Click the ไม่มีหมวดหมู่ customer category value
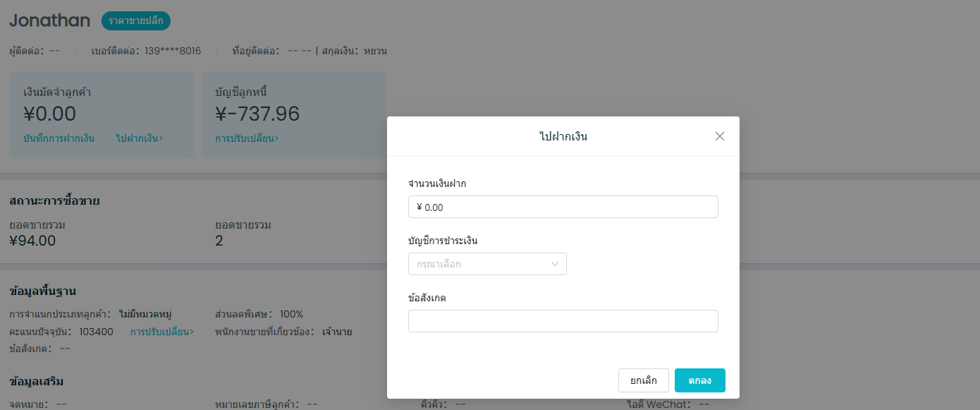 click(145, 314)
